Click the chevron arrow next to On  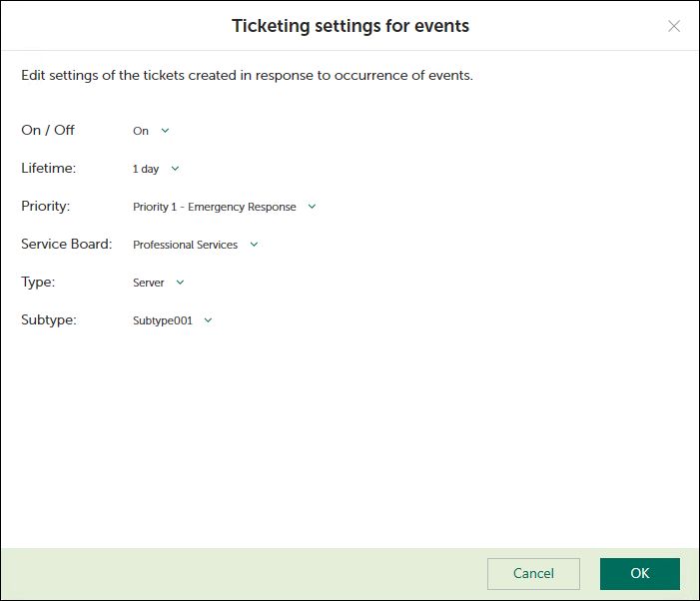[166, 131]
